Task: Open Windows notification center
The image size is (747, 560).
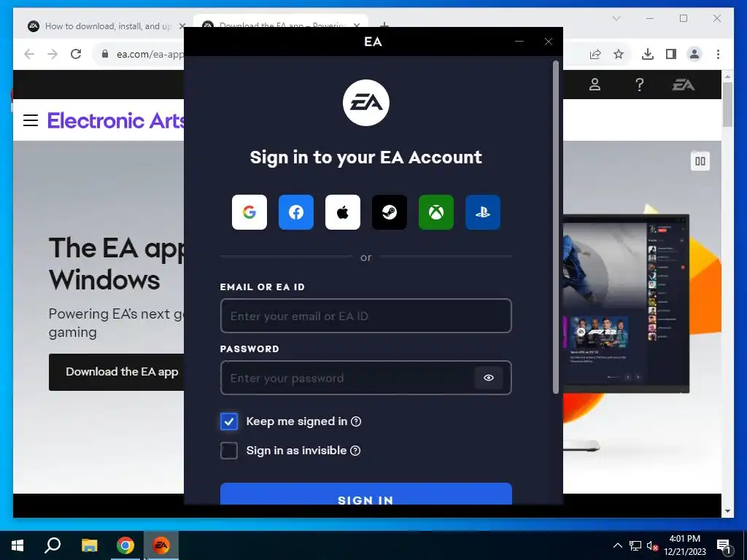Action: click(724, 546)
